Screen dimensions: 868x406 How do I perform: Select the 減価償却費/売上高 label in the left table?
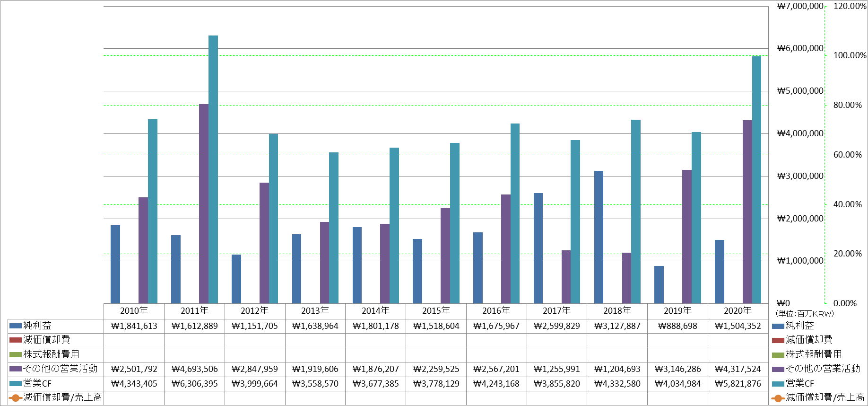[x=62, y=397]
